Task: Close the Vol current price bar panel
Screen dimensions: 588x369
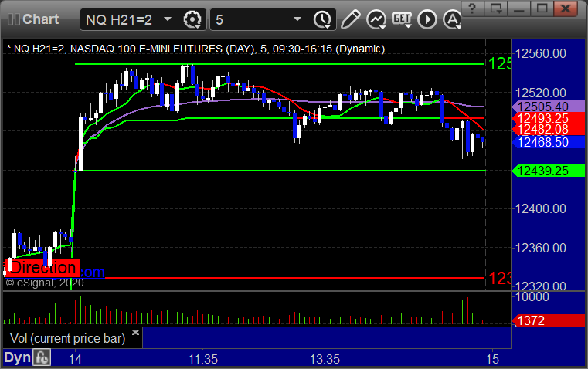Action: pyautogui.click(x=136, y=332)
